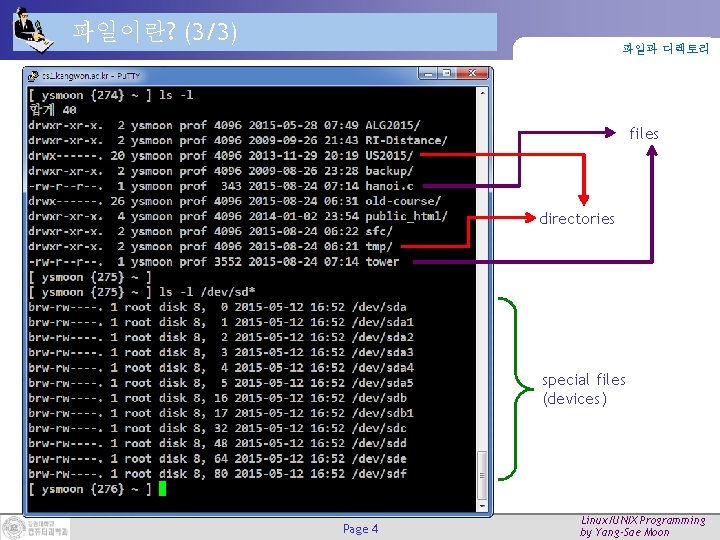Click the sfc/ directory entry

click(x=379, y=231)
